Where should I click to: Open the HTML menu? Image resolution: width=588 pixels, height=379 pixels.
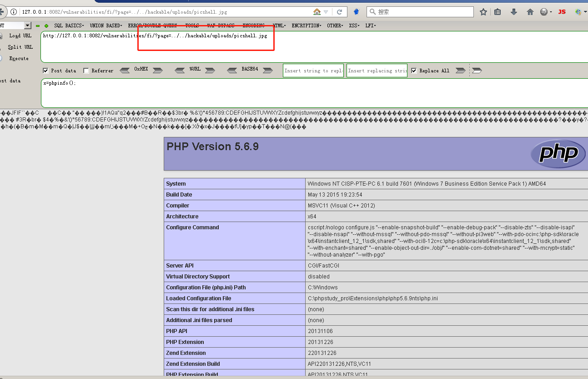coord(279,26)
